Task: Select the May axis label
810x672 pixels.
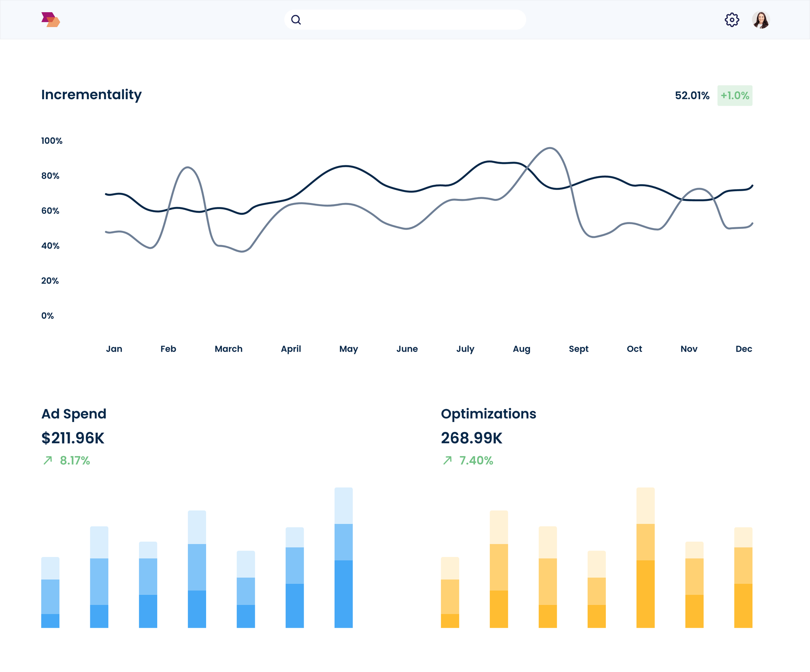Action: tap(349, 349)
